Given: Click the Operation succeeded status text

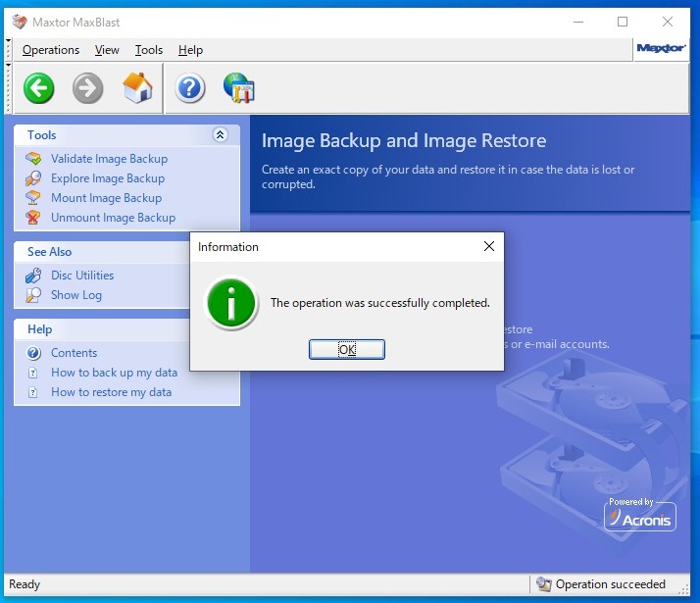Looking at the screenshot, I should pos(610,583).
